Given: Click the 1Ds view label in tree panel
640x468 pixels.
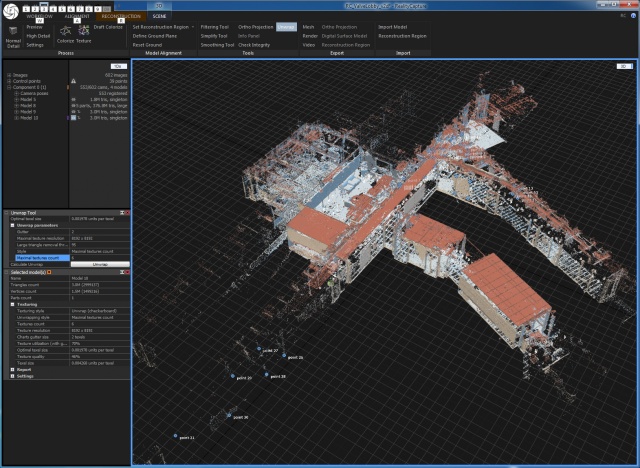Looking at the screenshot, I should pyautogui.click(x=119, y=66).
